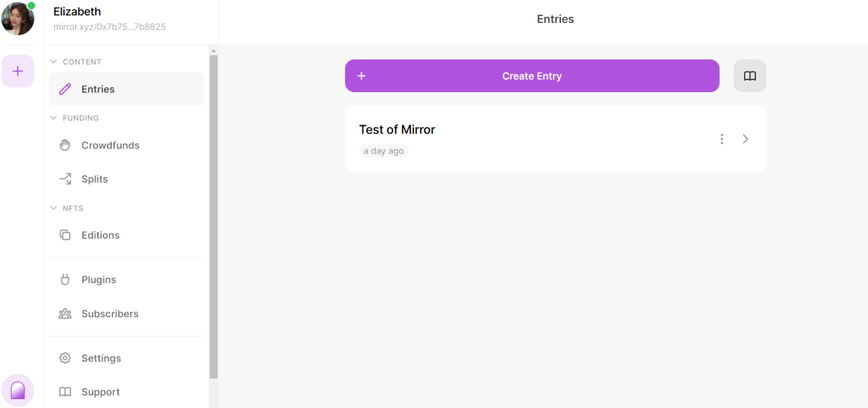
Task: Select Splits in the sidebar
Action: [126, 179]
